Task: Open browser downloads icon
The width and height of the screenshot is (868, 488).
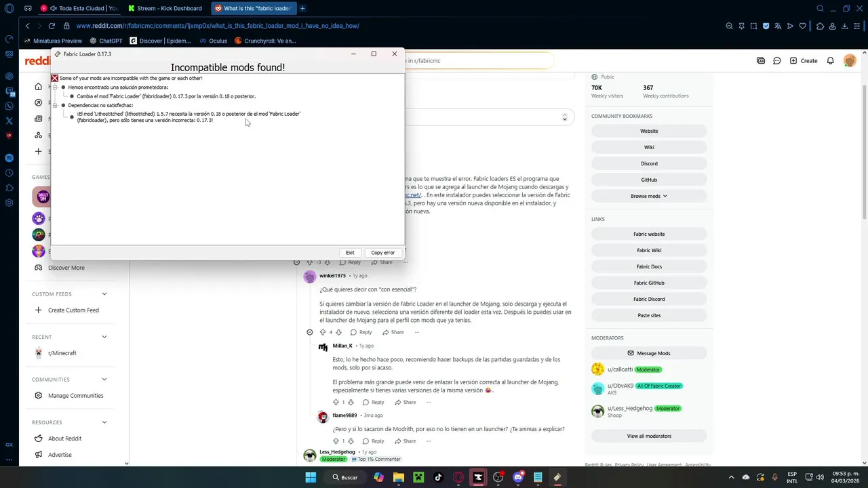Action: coord(845,26)
